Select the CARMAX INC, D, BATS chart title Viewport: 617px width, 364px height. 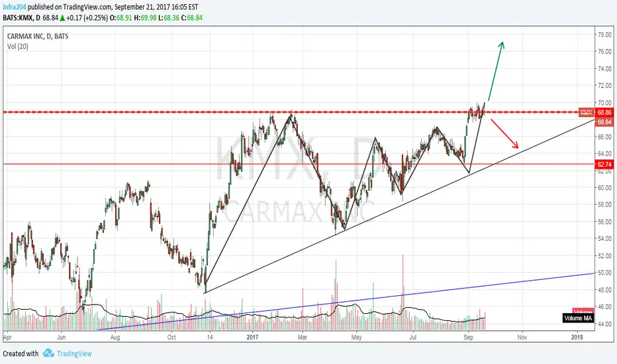tap(38, 36)
